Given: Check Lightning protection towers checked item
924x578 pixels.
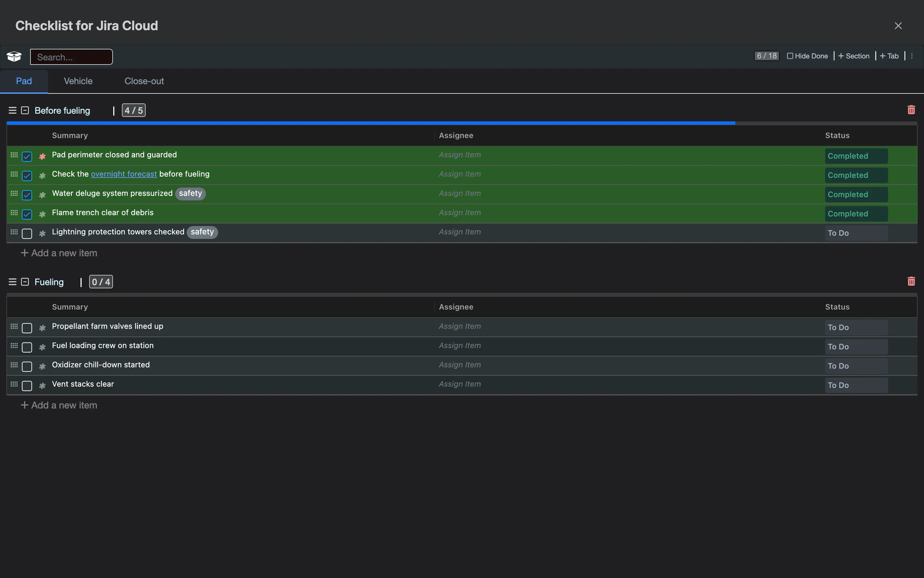Looking at the screenshot, I should click(x=27, y=233).
